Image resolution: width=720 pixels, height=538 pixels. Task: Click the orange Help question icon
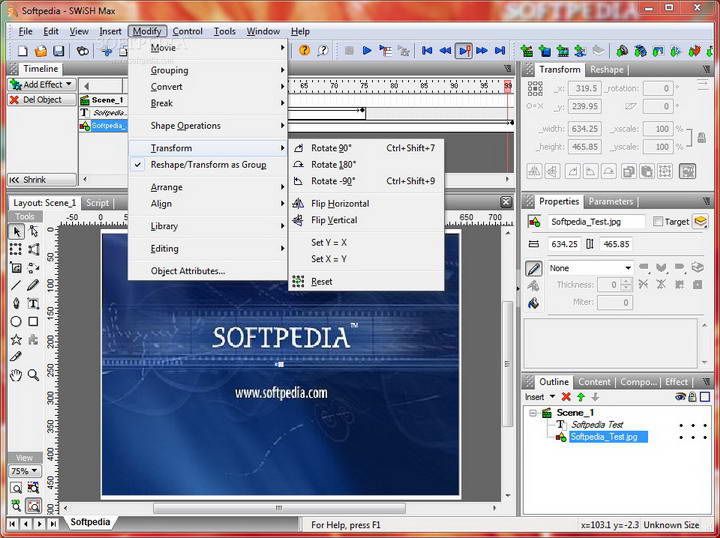[x=304, y=50]
